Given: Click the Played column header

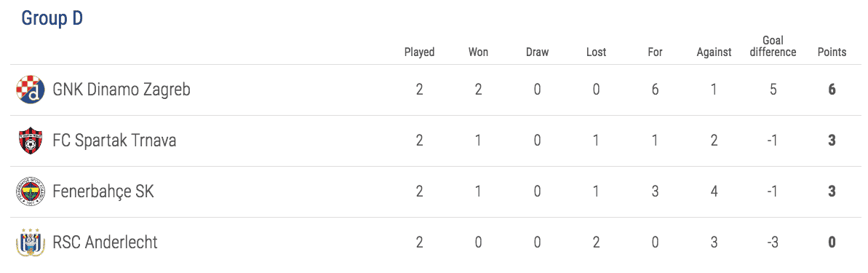Looking at the screenshot, I should click(420, 52).
